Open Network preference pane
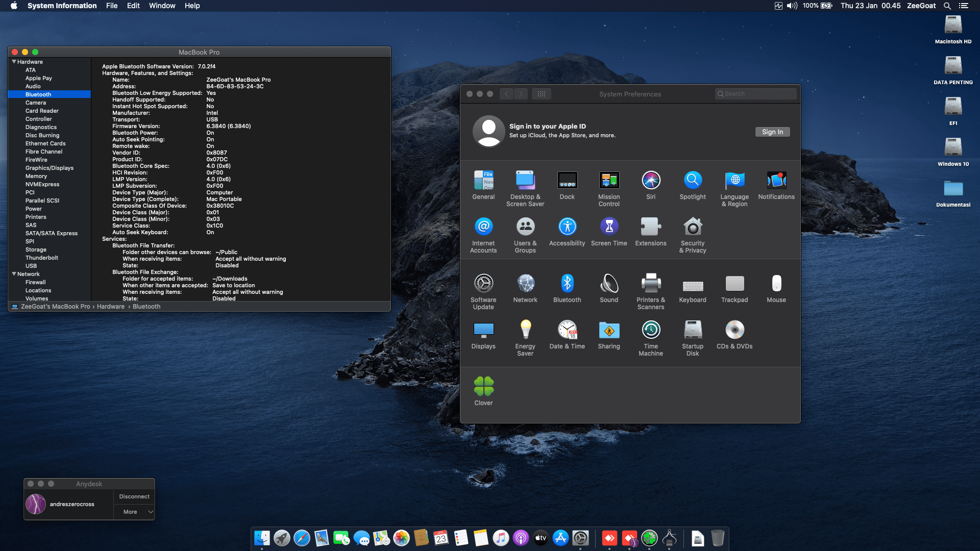Screen dimensions: 980x551 [525, 288]
